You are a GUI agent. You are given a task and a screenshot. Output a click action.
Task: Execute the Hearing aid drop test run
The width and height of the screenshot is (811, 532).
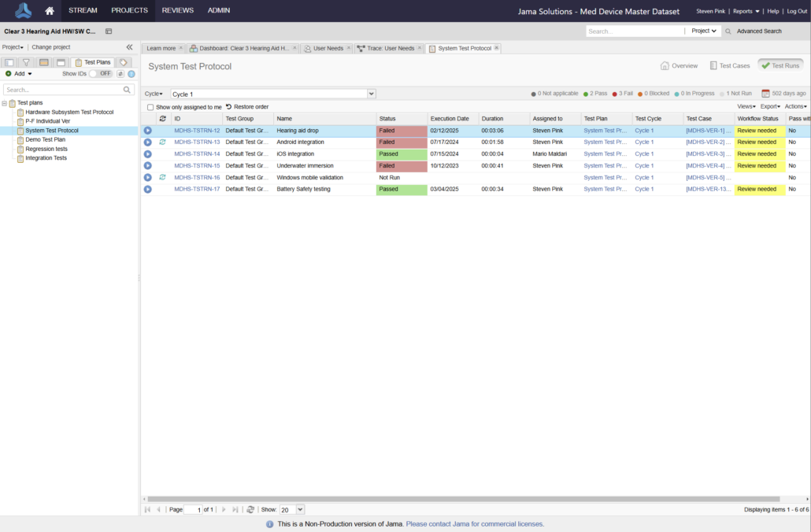coord(147,131)
